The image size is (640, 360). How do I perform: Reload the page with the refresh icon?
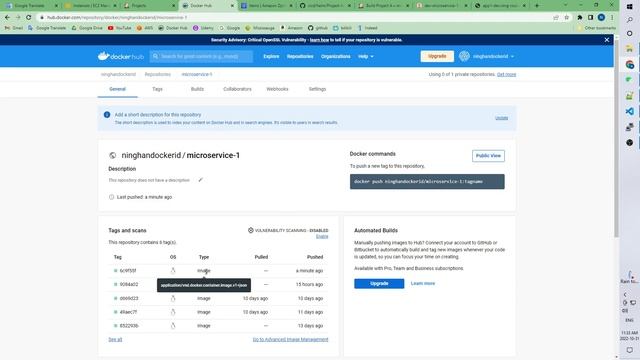pyautogui.click(x=29, y=18)
